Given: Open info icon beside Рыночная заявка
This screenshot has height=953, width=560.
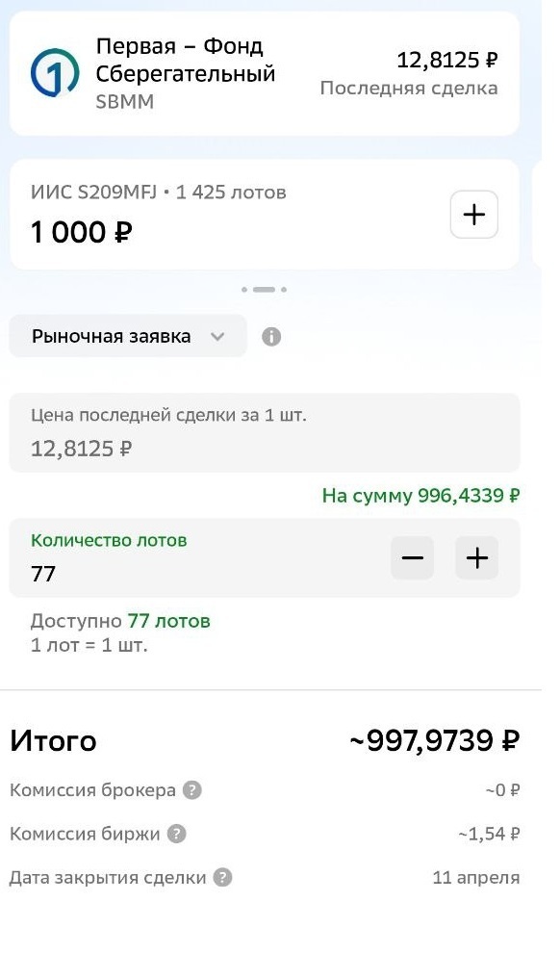Looking at the screenshot, I should (x=271, y=336).
